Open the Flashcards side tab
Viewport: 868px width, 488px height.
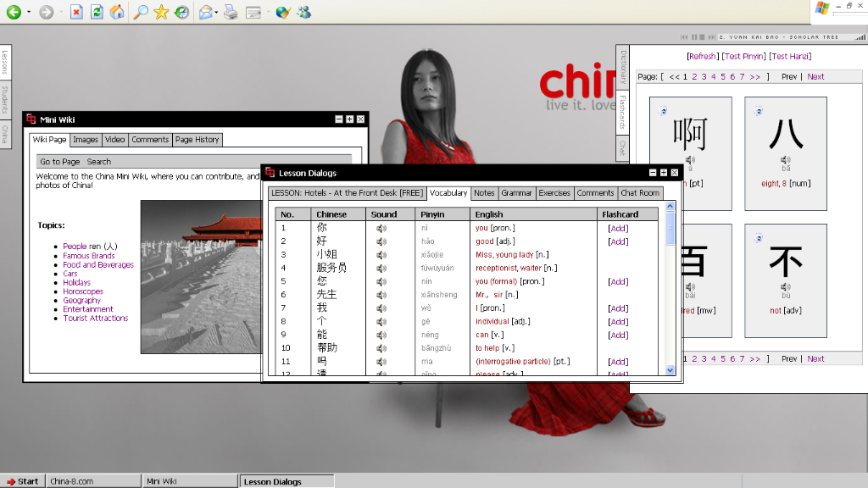(x=622, y=111)
